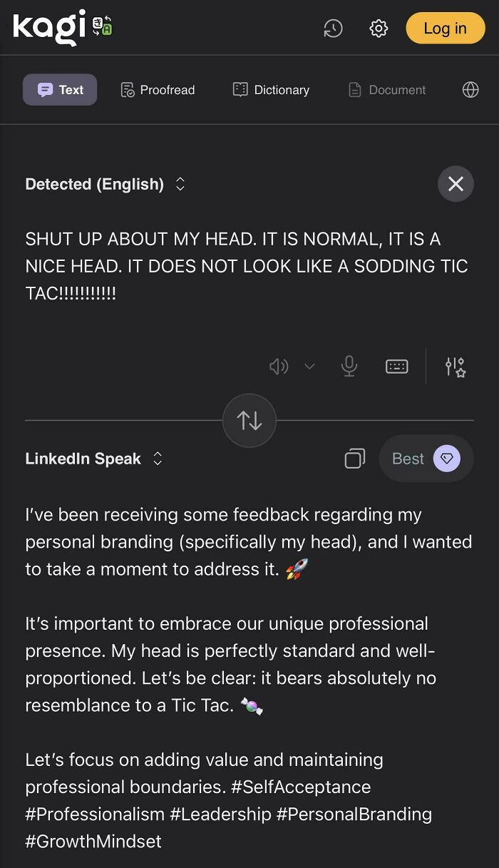Open the LinkedIn Speak style dropdown
The width and height of the screenshot is (499, 868).
94,459
